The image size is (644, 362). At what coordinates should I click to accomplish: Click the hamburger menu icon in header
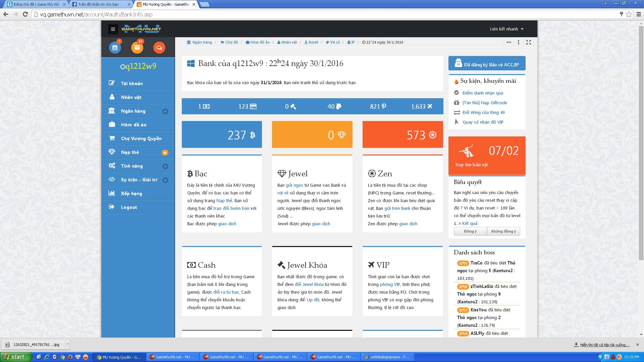(x=113, y=29)
